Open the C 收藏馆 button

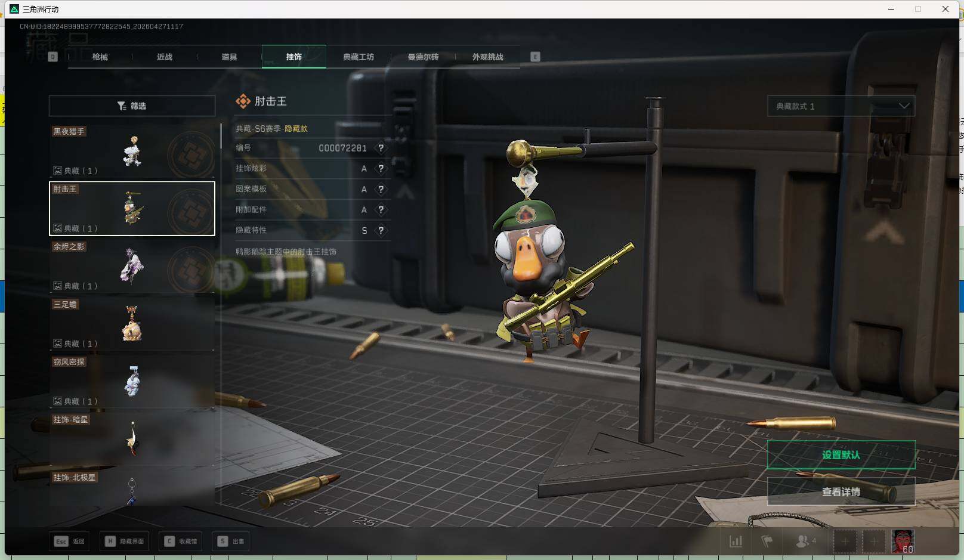click(x=181, y=542)
